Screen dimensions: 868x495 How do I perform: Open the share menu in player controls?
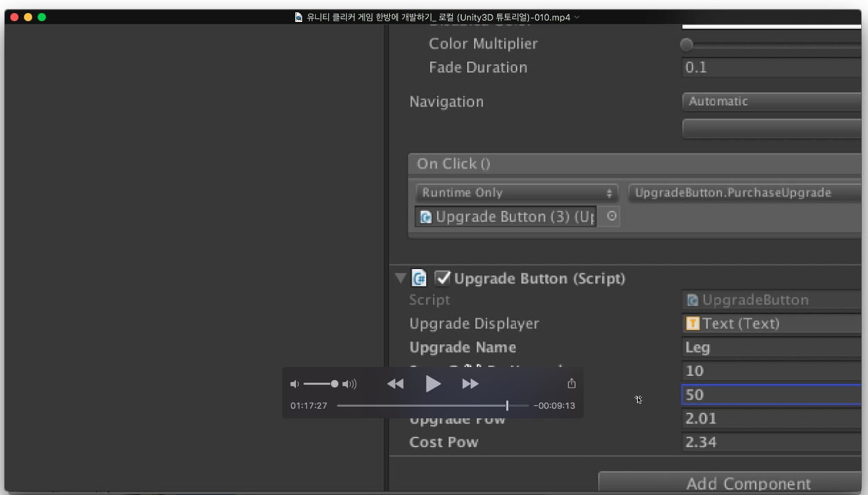pyautogui.click(x=571, y=383)
